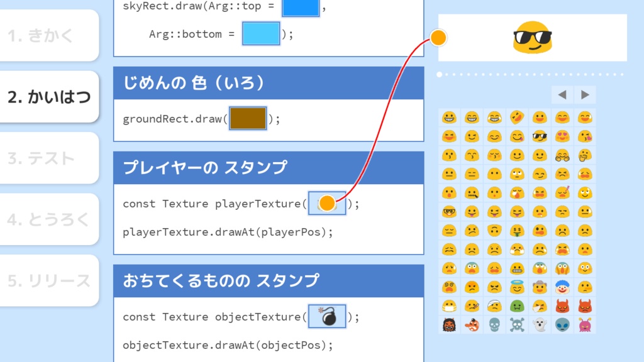Select the sunglasses face emoji in the grid
Viewport: 644px width, 362px height.
pos(540,136)
